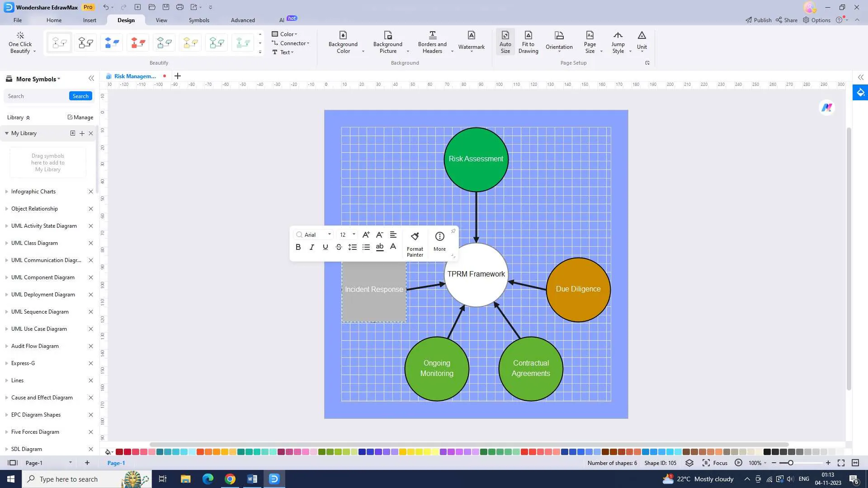Click the Borders and Headers icon
The width and height of the screenshot is (868, 488).
[432, 42]
